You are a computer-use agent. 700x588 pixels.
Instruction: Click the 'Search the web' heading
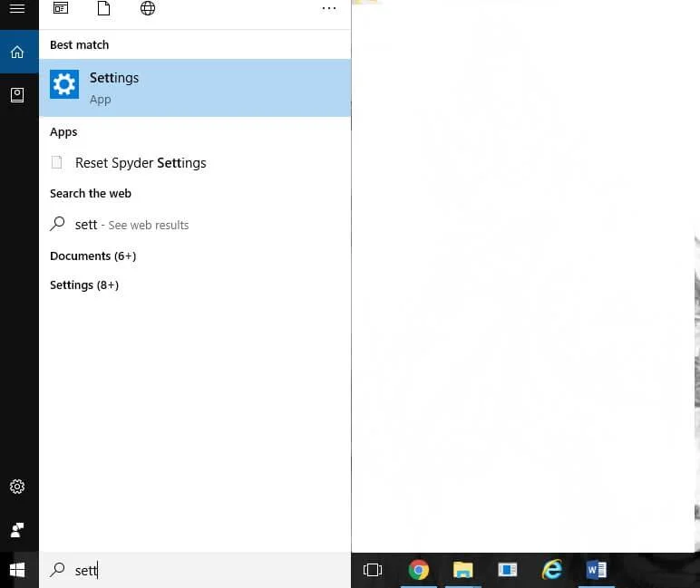[x=91, y=194]
